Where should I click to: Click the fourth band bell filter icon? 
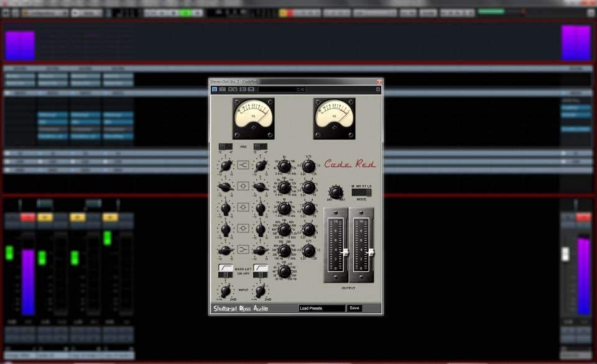(243, 228)
